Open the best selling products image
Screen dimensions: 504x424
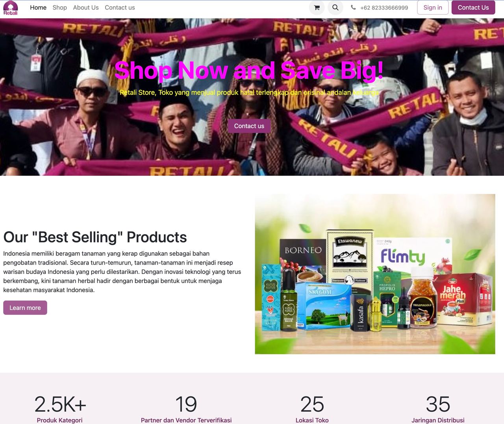tap(375, 274)
